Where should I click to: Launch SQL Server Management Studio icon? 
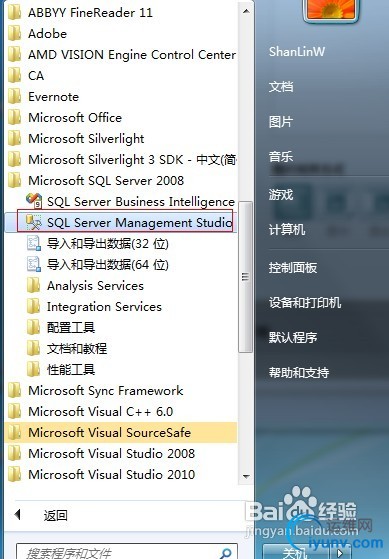click(34, 222)
